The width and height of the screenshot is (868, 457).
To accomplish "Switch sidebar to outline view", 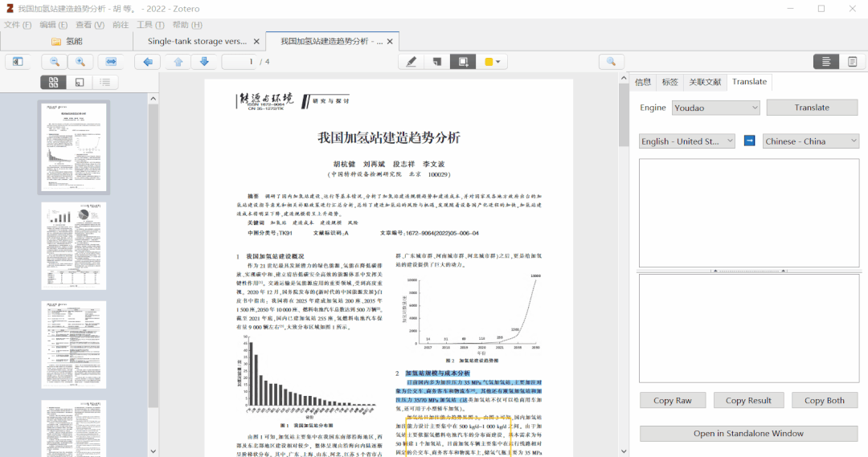I will [x=104, y=83].
